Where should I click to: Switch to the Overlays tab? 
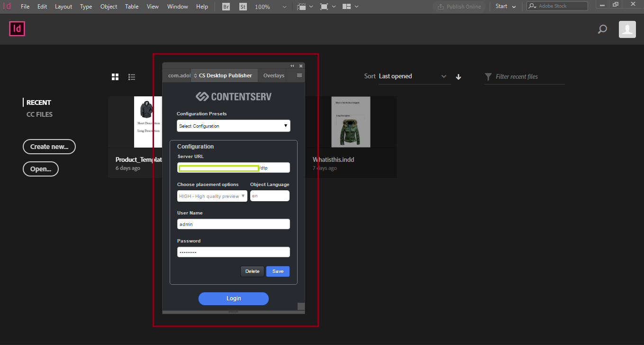click(x=274, y=75)
